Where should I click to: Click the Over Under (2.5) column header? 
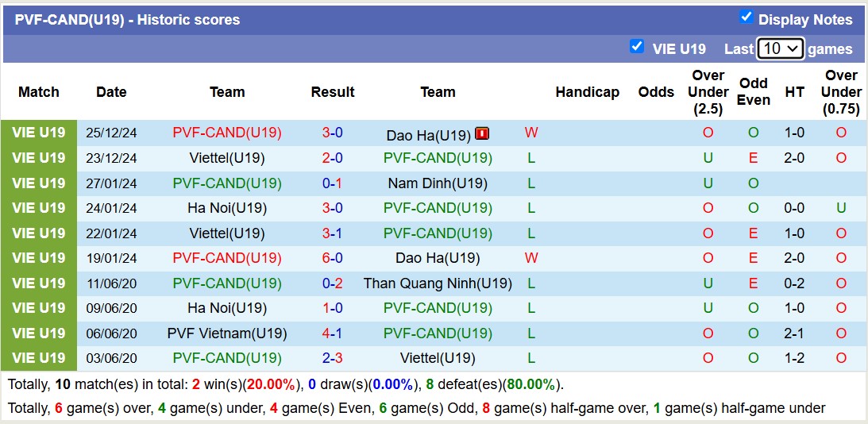tap(708, 92)
